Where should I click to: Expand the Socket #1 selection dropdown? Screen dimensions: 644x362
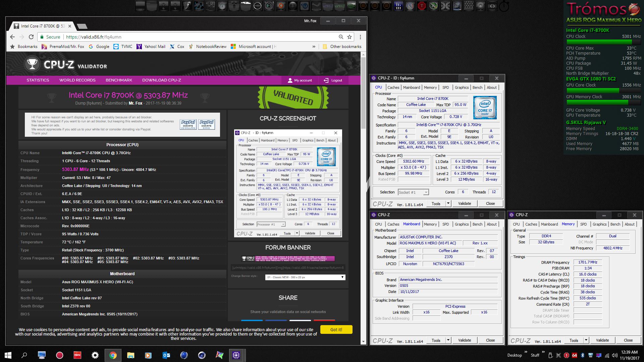coord(426,192)
